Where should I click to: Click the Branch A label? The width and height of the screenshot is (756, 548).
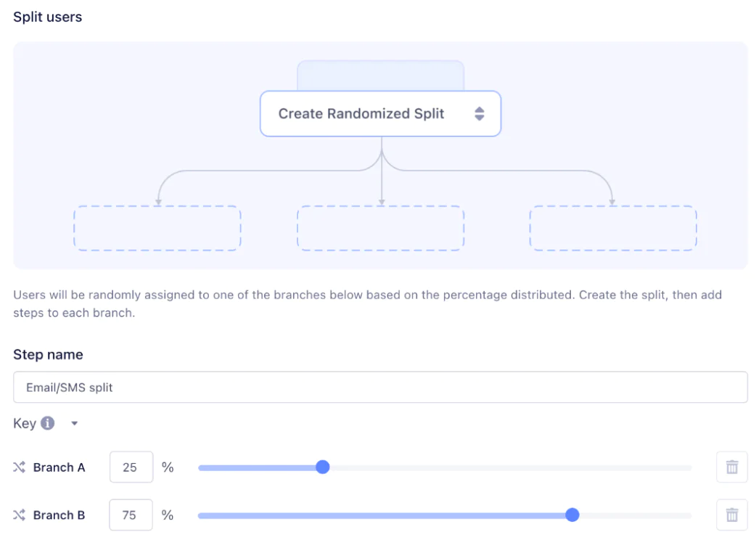(59, 467)
